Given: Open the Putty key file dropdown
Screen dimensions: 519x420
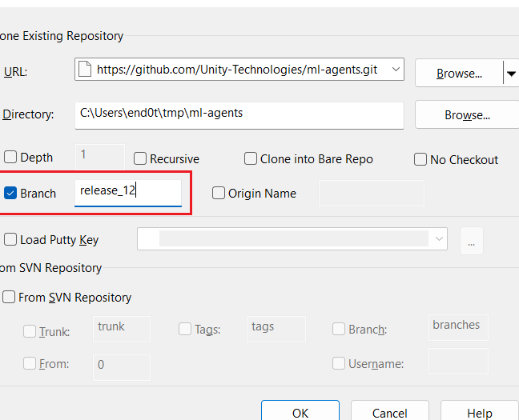Looking at the screenshot, I should [x=438, y=238].
